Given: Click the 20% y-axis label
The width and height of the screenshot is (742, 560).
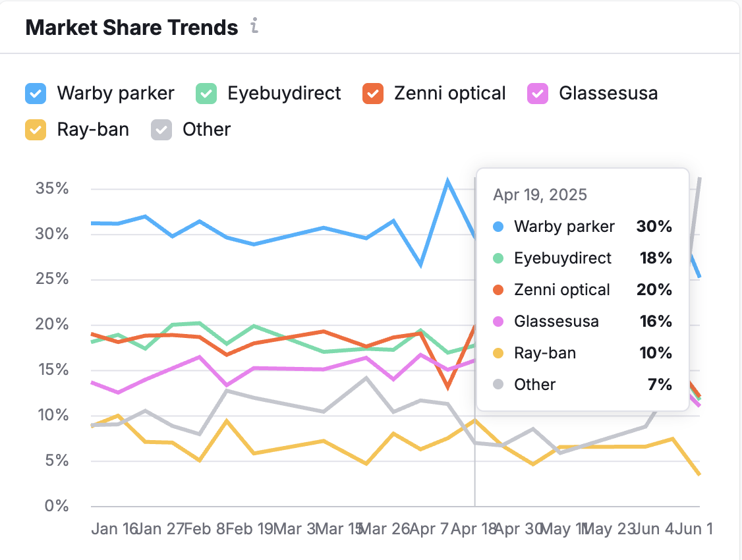Looking at the screenshot, I should 52,324.
